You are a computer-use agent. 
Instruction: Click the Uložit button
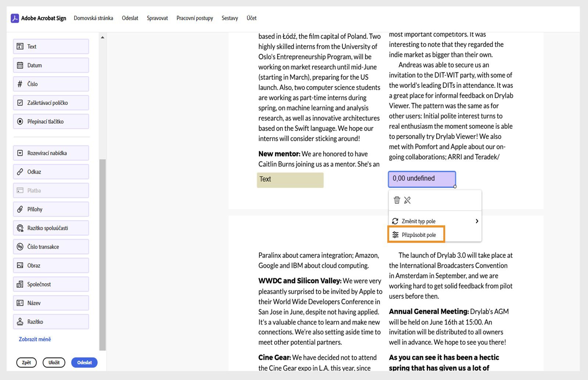click(54, 362)
